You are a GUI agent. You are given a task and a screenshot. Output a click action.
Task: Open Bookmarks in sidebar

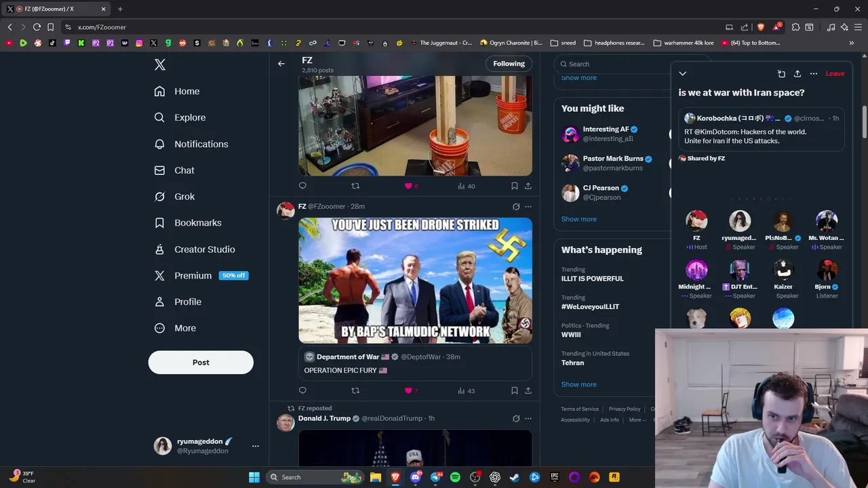[188, 222]
